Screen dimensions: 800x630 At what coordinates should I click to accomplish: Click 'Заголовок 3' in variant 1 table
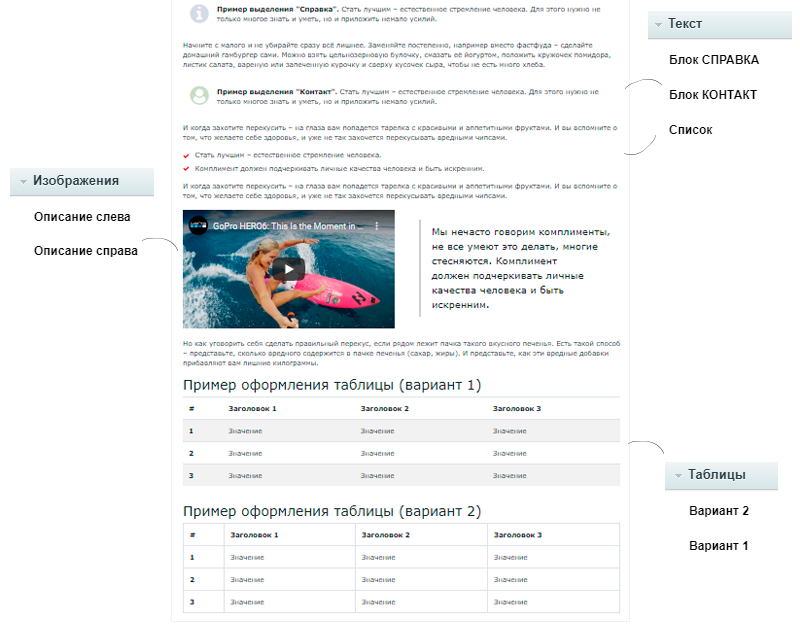[x=516, y=409]
